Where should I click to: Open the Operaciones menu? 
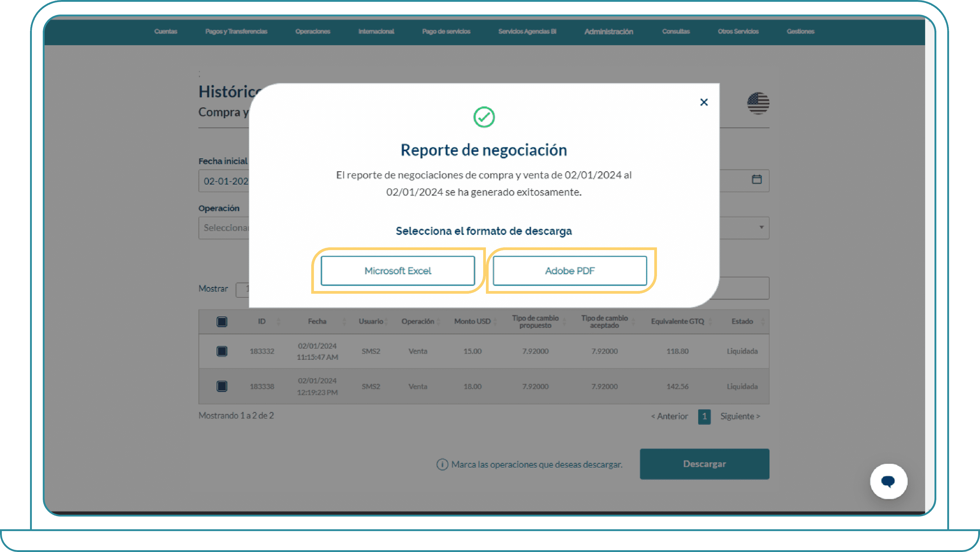(313, 31)
